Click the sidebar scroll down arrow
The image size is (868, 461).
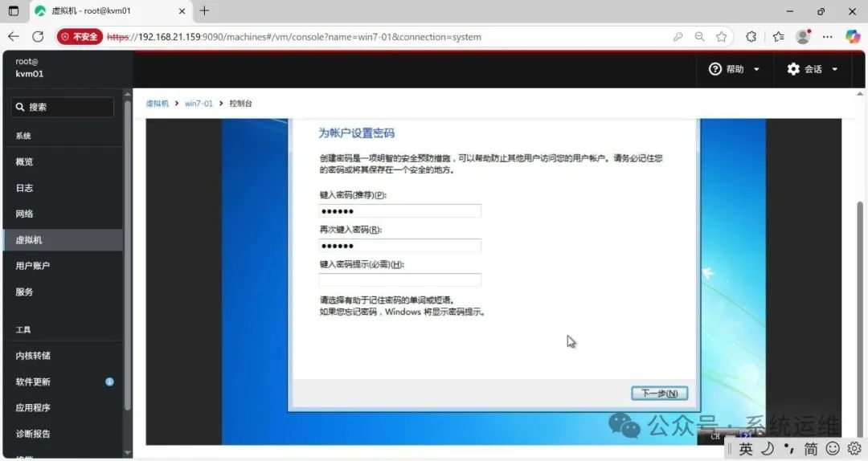coord(128,452)
